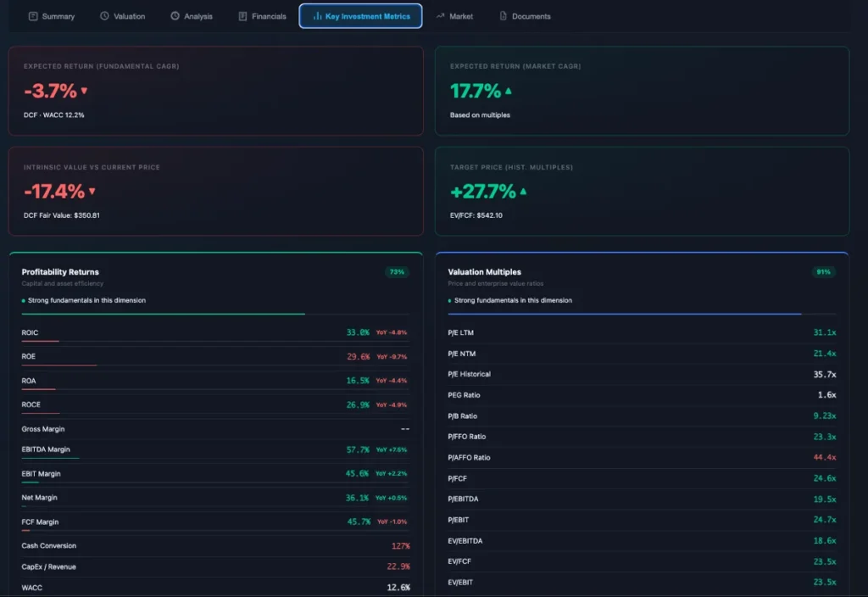Click the P/EBITDA value 19.5x

[x=825, y=499]
